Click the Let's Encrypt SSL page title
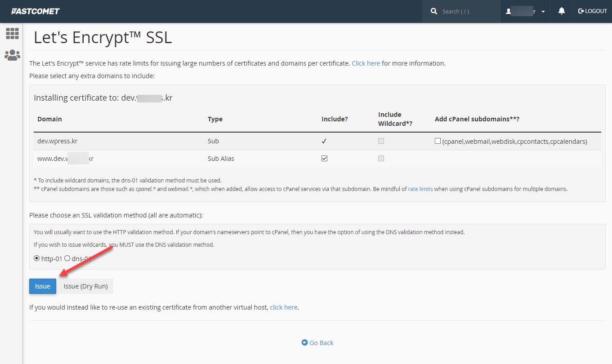 point(103,37)
